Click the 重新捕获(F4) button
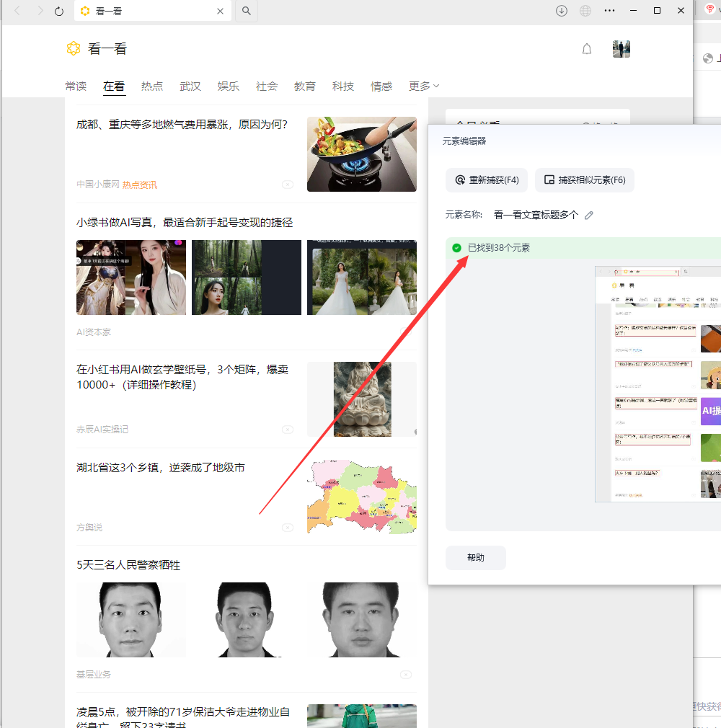Screen dimensions: 721x728 pos(487,180)
